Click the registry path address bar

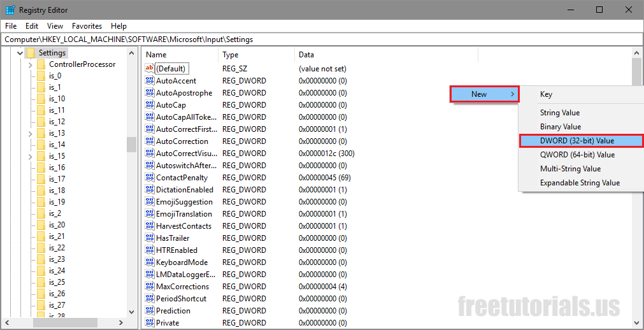318,39
